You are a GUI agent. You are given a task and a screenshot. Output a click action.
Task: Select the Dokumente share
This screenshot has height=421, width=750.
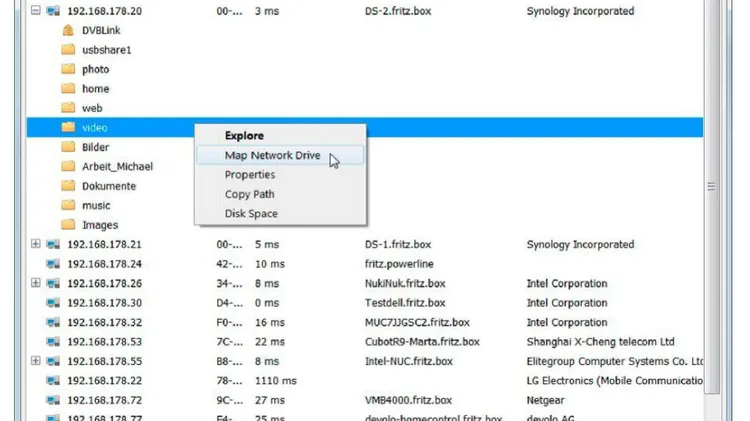point(109,186)
